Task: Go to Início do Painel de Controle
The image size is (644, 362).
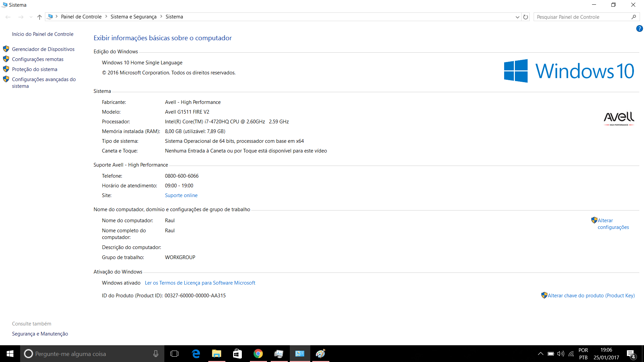Action: pos(43,34)
